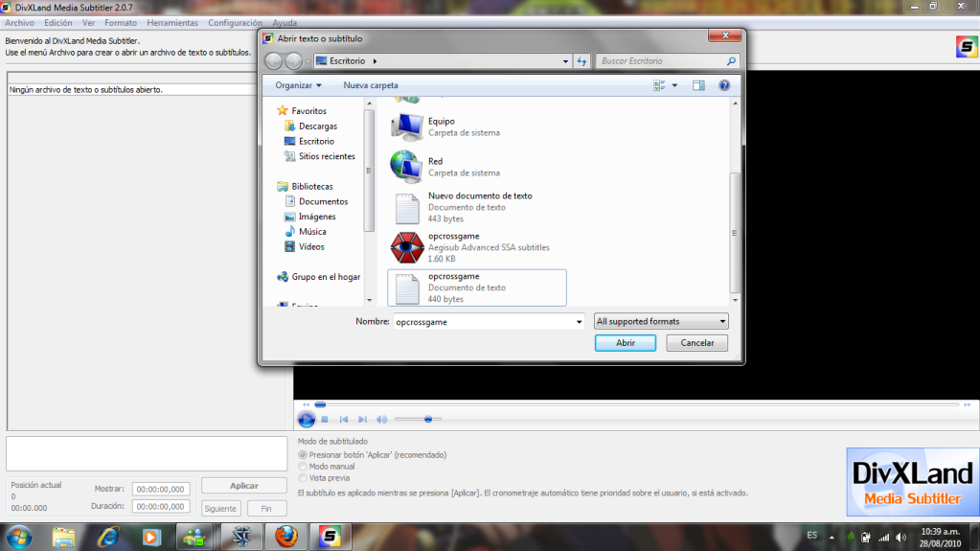Click the Buscar Escritorio search field
Screen dimensions: 980x551
tap(661, 60)
